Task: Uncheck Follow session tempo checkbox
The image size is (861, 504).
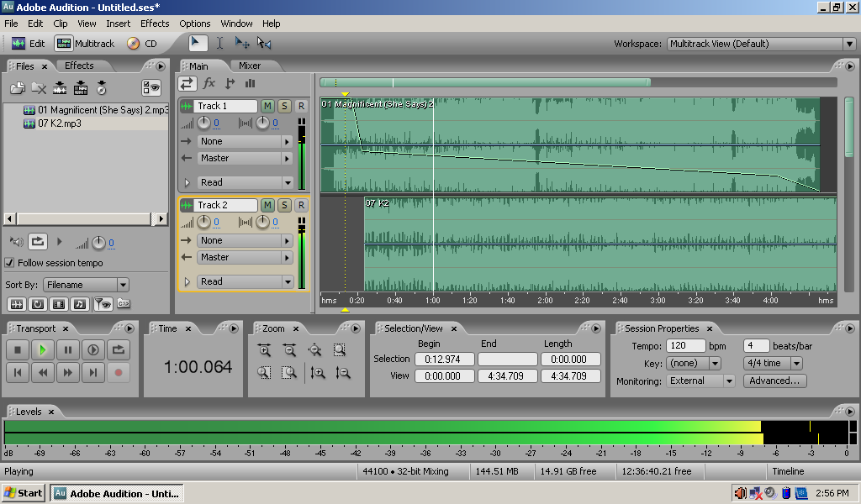Action: [10, 263]
